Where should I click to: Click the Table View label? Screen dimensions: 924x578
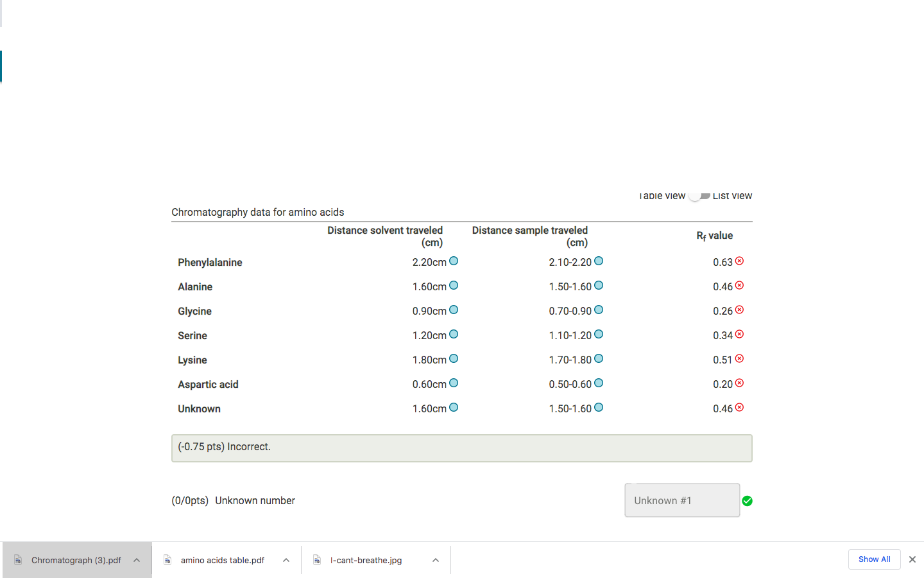(662, 195)
